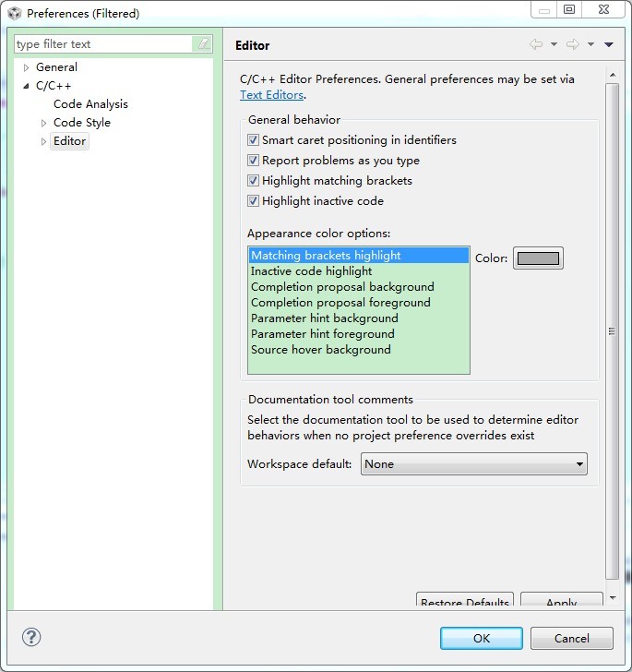Image resolution: width=632 pixels, height=672 pixels.
Task: Click the scrollbar down arrow
Action: coord(613,598)
